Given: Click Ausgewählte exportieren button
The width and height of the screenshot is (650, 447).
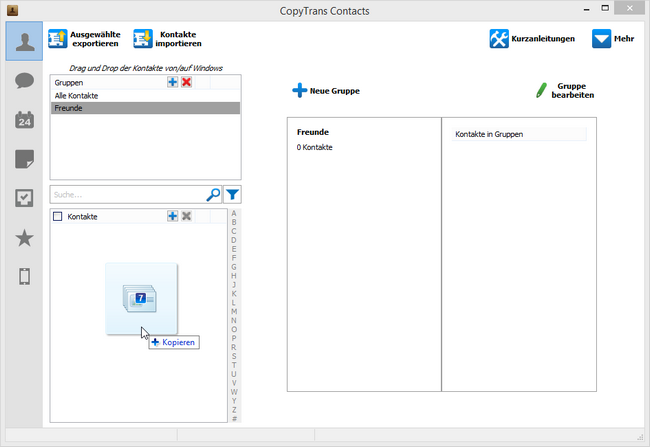Looking at the screenshot, I should point(85,39).
